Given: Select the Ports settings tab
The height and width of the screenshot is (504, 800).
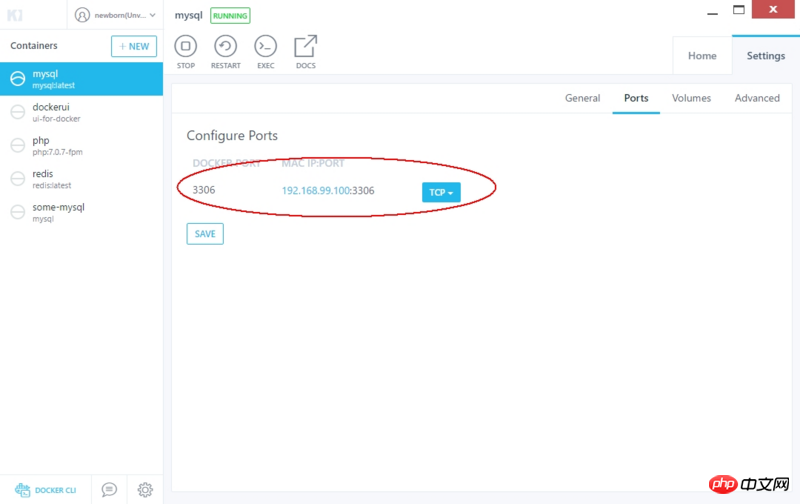Looking at the screenshot, I should (x=636, y=98).
